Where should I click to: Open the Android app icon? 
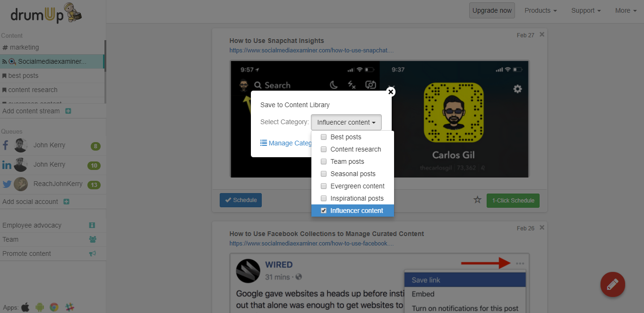[40, 307]
